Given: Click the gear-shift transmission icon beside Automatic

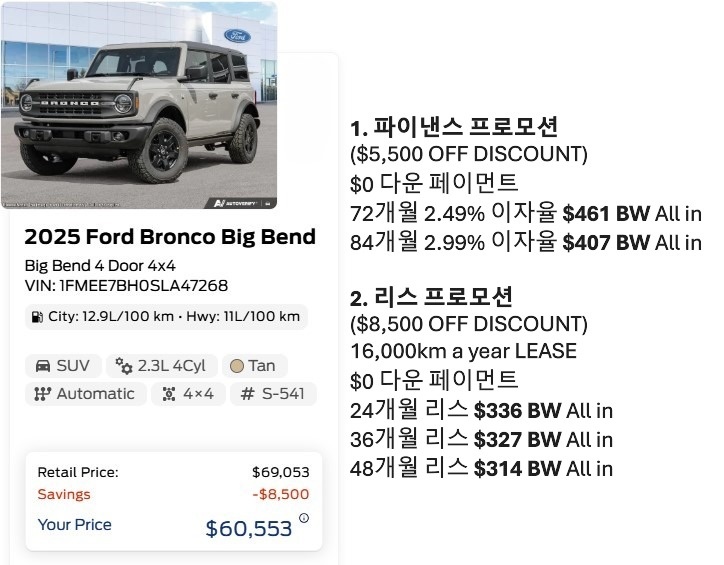Looking at the screenshot, I should [x=42, y=394].
